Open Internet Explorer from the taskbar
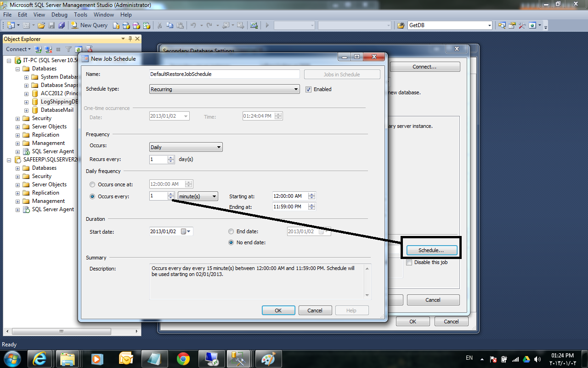Image resolution: width=588 pixels, height=368 pixels. pos(40,359)
